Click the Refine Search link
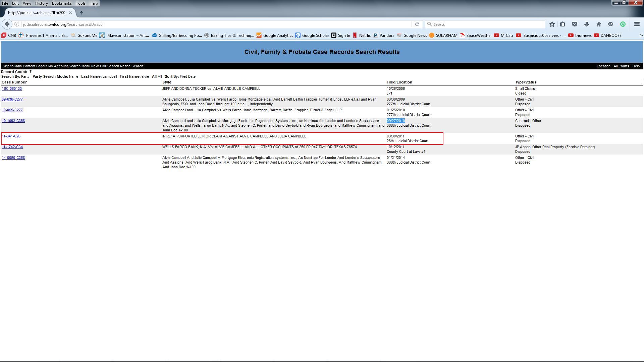The width and height of the screenshot is (644, 362). (131, 66)
